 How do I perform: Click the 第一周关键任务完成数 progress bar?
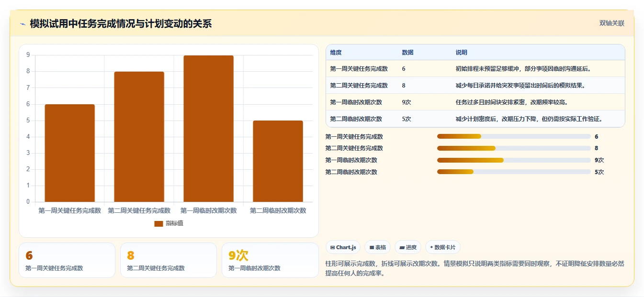[x=514, y=137]
